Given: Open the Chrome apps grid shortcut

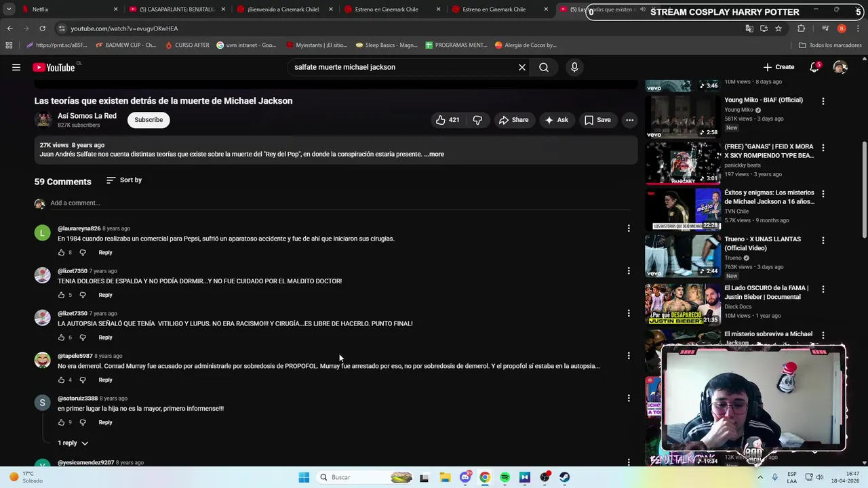Looking at the screenshot, I should click(x=9, y=45).
